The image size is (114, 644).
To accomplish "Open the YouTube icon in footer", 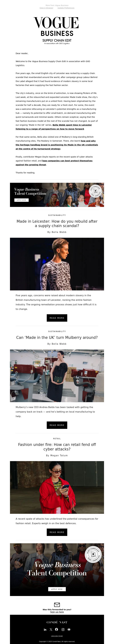I will pyautogui.click(x=69, y=630).
